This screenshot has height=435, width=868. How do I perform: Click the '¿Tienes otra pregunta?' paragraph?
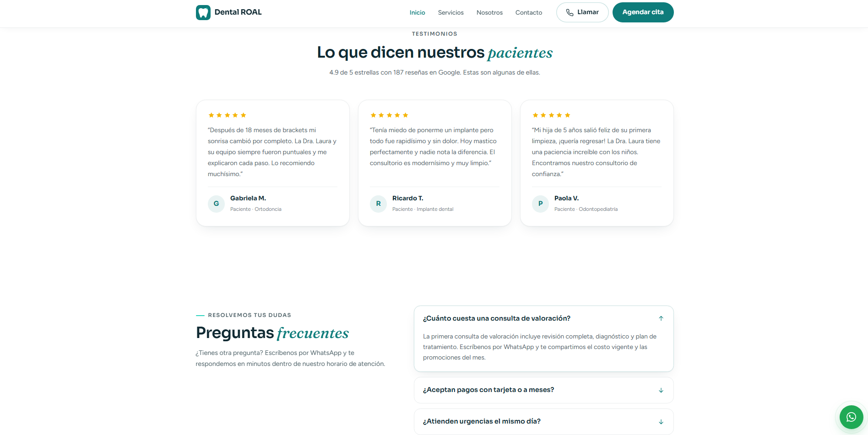(x=291, y=358)
